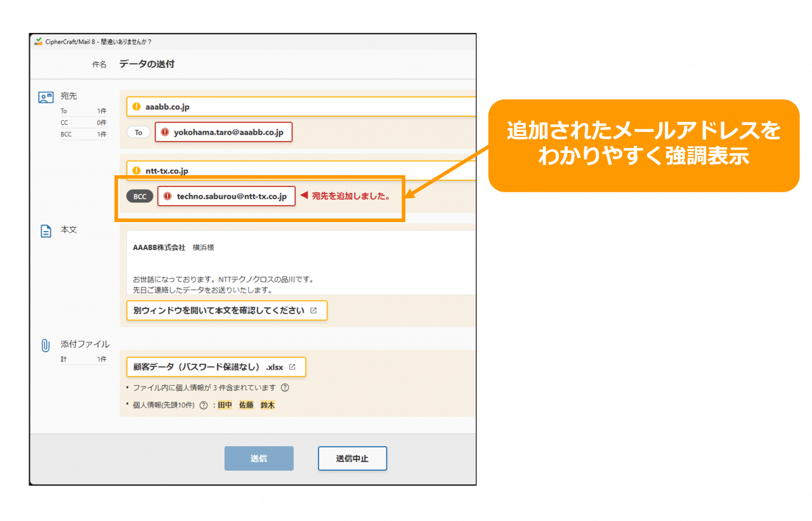Open the 顧客データ（パスワード保護なし）.xlsx attachment
This screenshot has width=812, height=521.
pos(208,367)
